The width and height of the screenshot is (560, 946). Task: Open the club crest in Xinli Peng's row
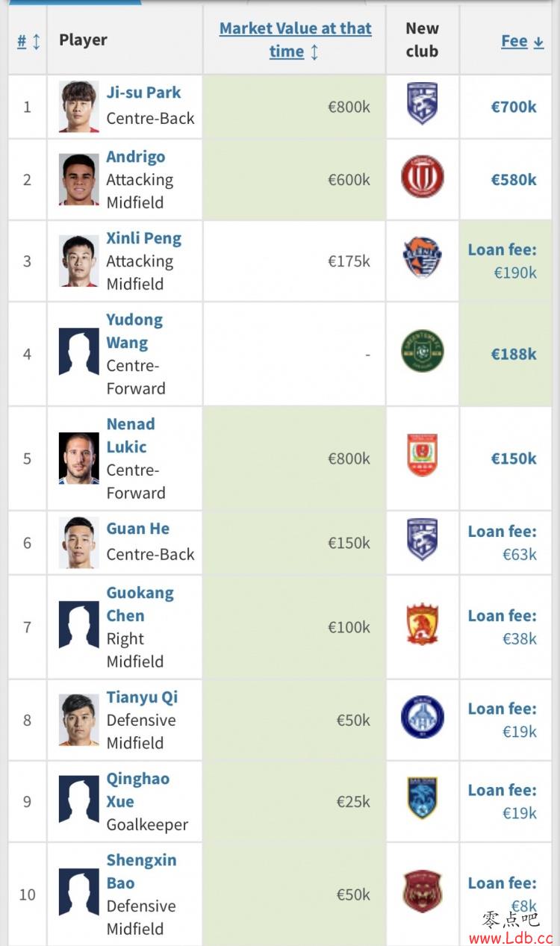coord(423,258)
